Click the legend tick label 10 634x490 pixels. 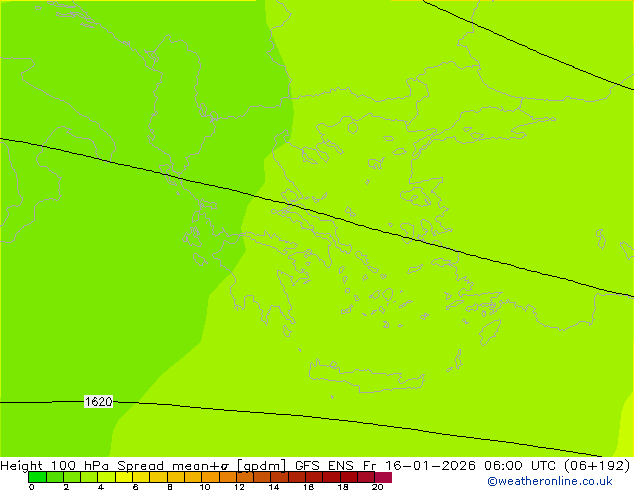click(x=205, y=487)
